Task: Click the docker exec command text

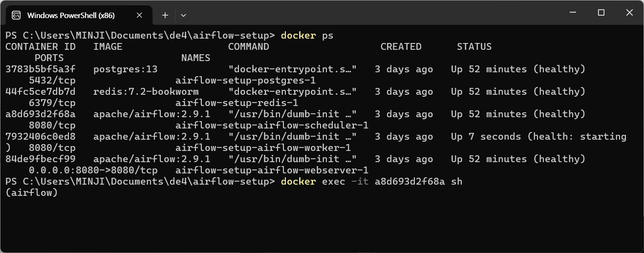Action: pyautogui.click(x=372, y=181)
